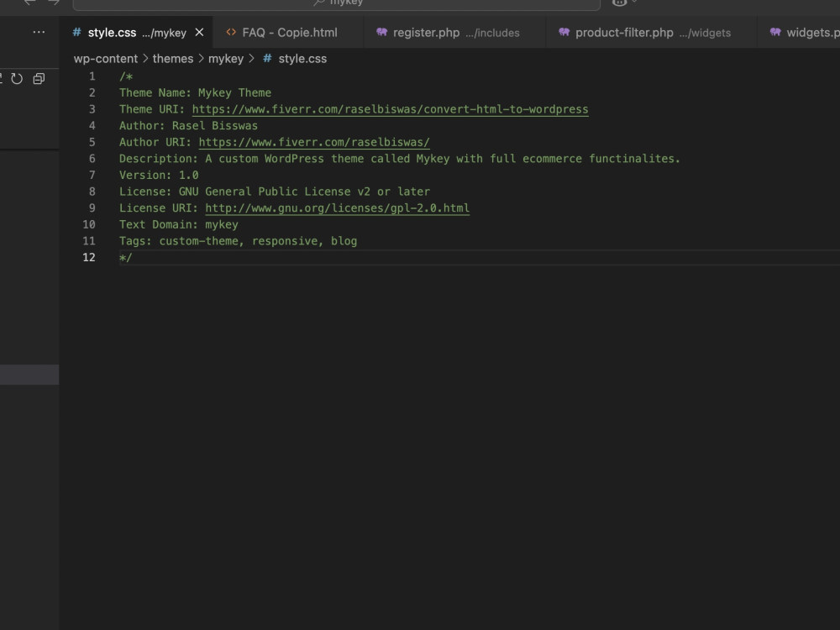Close the style.css tab
This screenshot has height=630, width=840.
(x=199, y=33)
